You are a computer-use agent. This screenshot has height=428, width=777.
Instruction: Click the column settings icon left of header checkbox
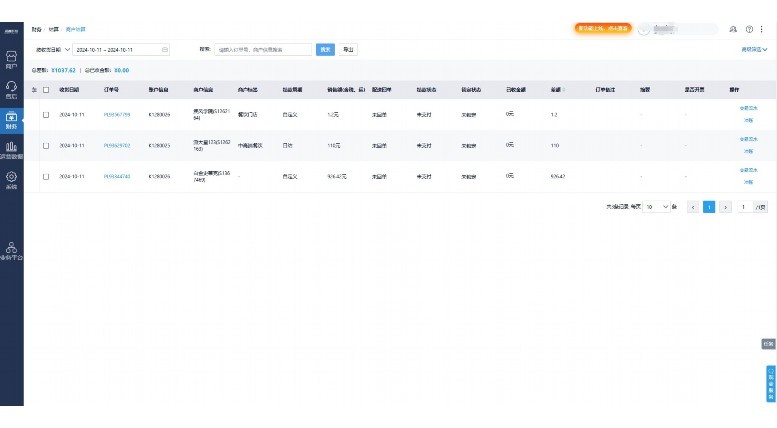coord(34,90)
